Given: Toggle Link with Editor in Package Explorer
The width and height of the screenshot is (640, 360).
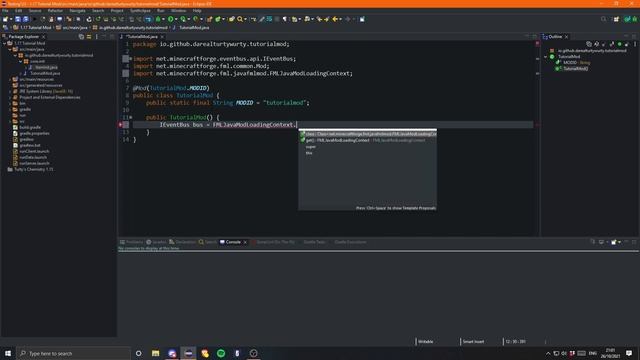Looking at the screenshot, I should point(89,37).
